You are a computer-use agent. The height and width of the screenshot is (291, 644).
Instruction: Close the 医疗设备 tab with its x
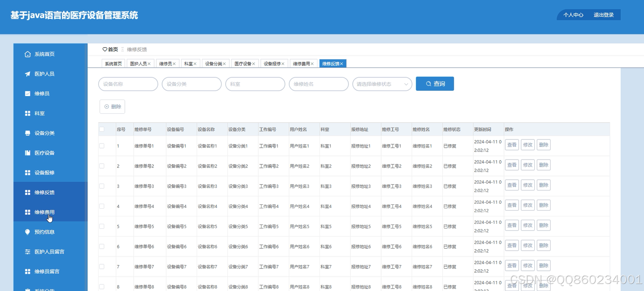(253, 64)
